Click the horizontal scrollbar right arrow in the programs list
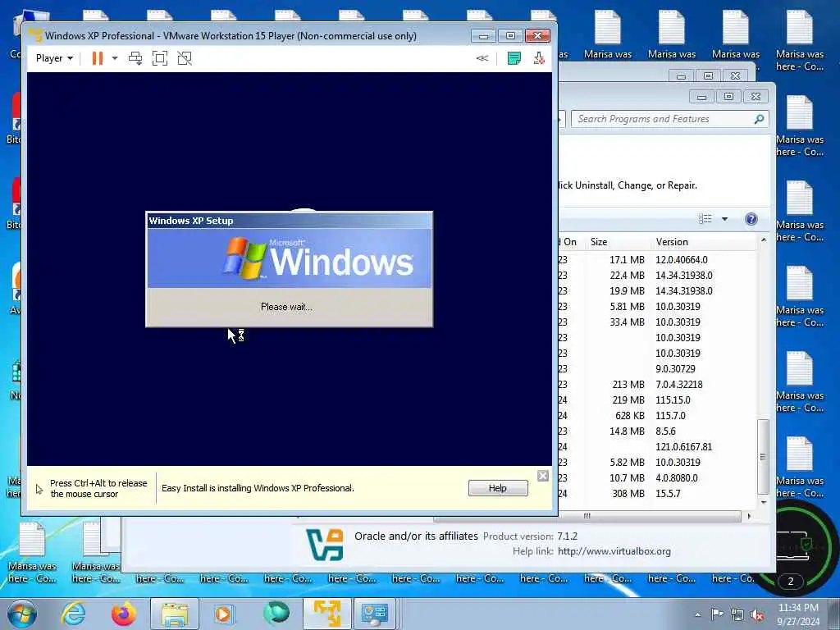 tap(748, 516)
